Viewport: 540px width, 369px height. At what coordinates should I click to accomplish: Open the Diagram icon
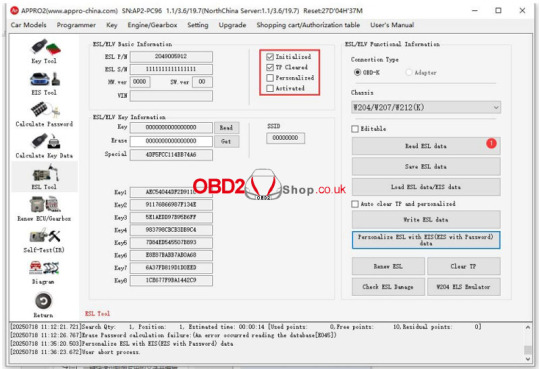[x=44, y=272]
